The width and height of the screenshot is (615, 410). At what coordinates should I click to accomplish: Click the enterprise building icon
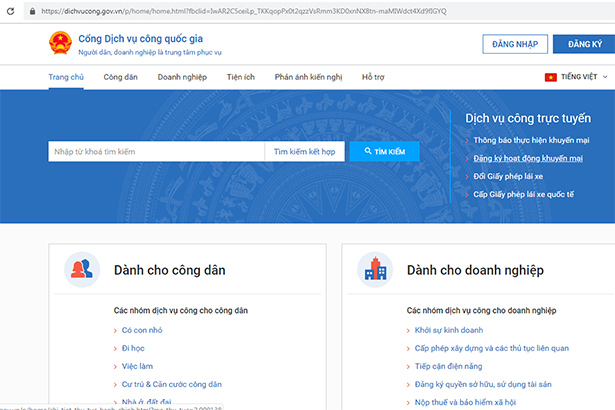tap(377, 269)
